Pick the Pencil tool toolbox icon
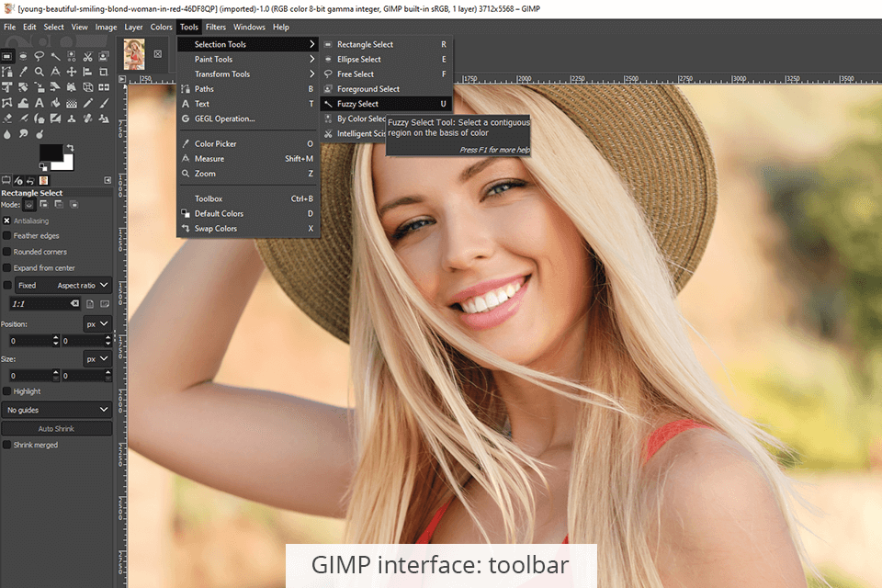Image resolution: width=882 pixels, height=588 pixels. tap(88, 102)
